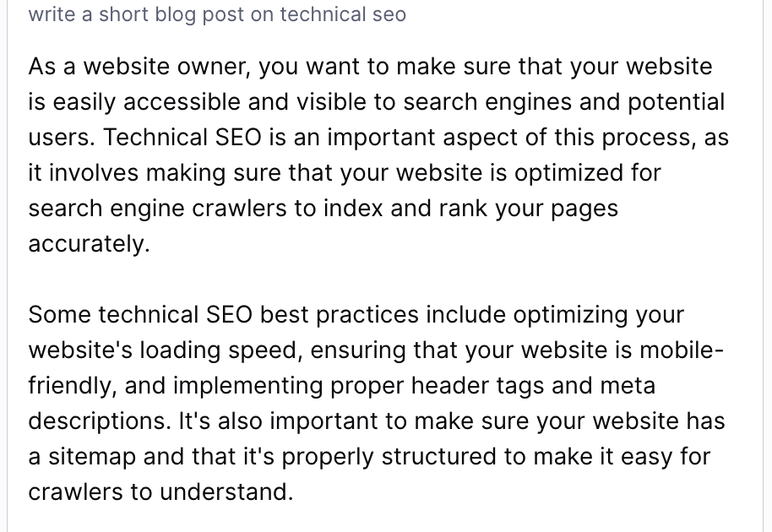Click the phrase "search engines" in first paragraph
The image size is (772, 532).
tap(487, 103)
